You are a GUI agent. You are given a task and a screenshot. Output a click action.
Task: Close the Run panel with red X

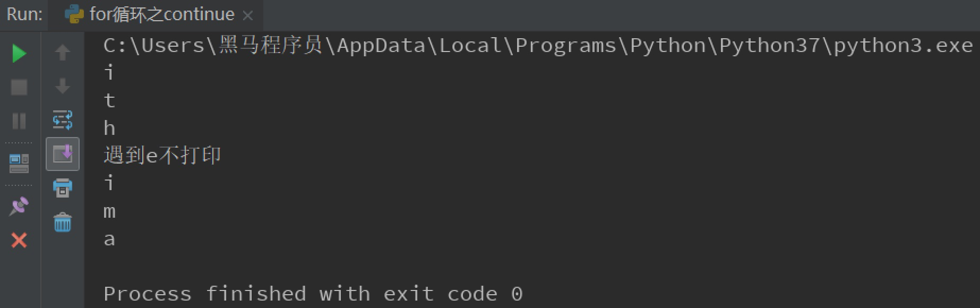[x=19, y=241]
